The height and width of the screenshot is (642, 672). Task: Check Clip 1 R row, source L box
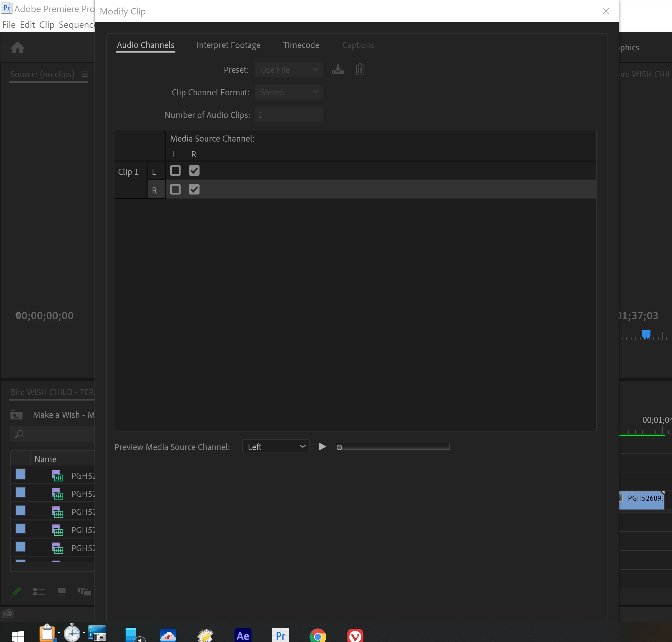tap(175, 189)
